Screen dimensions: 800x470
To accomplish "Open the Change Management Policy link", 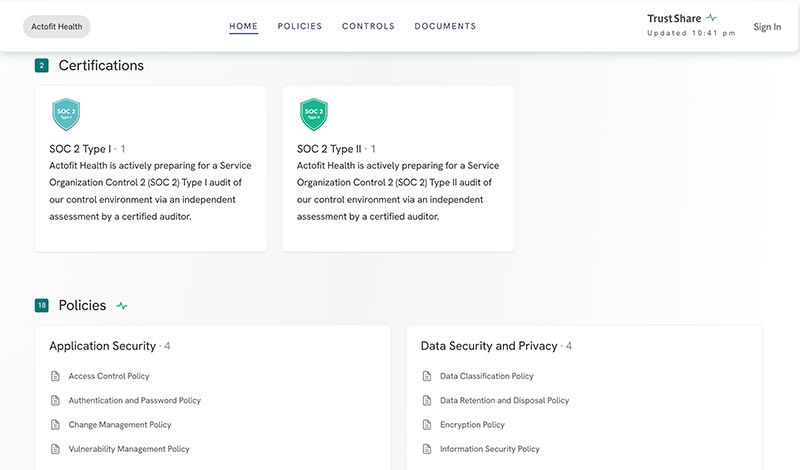I will (120, 425).
